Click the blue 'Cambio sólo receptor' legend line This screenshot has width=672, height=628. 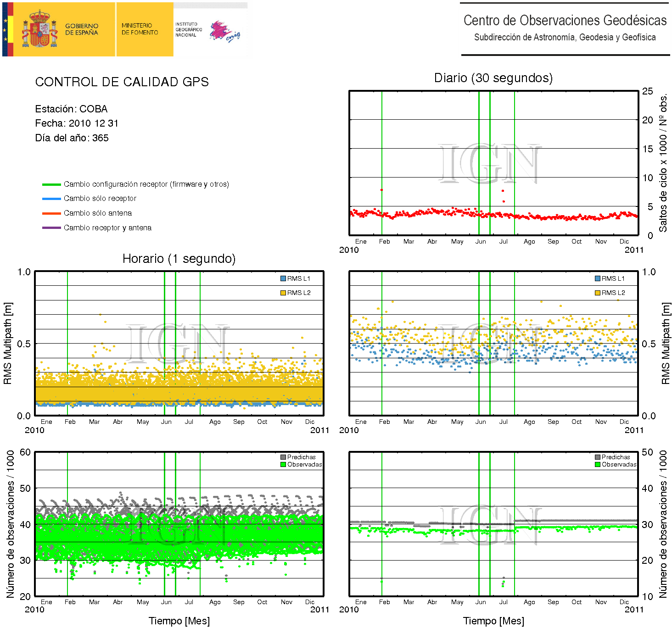(x=51, y=199)
